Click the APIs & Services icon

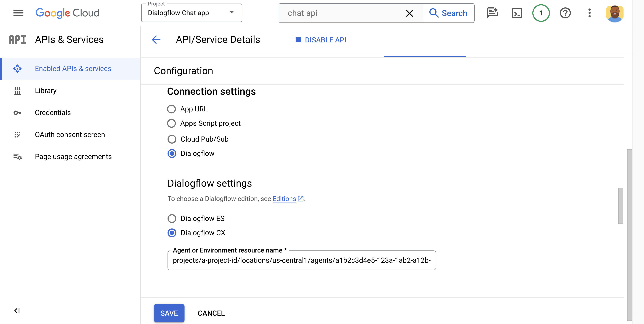pos(17,39)
